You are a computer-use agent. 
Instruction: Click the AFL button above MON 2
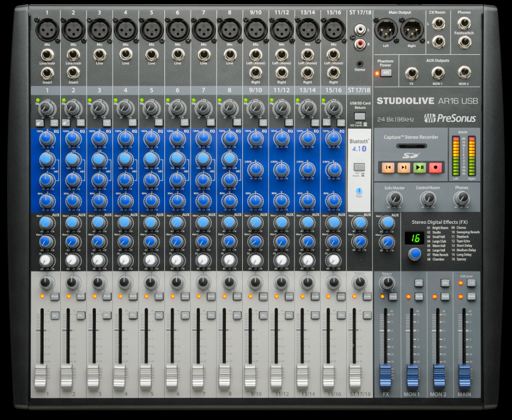coord(445,283)
